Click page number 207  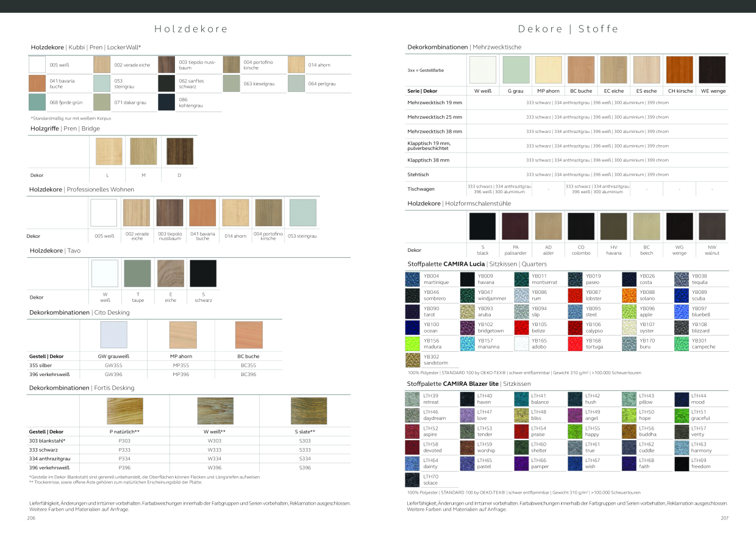click(x=724, y=518)
